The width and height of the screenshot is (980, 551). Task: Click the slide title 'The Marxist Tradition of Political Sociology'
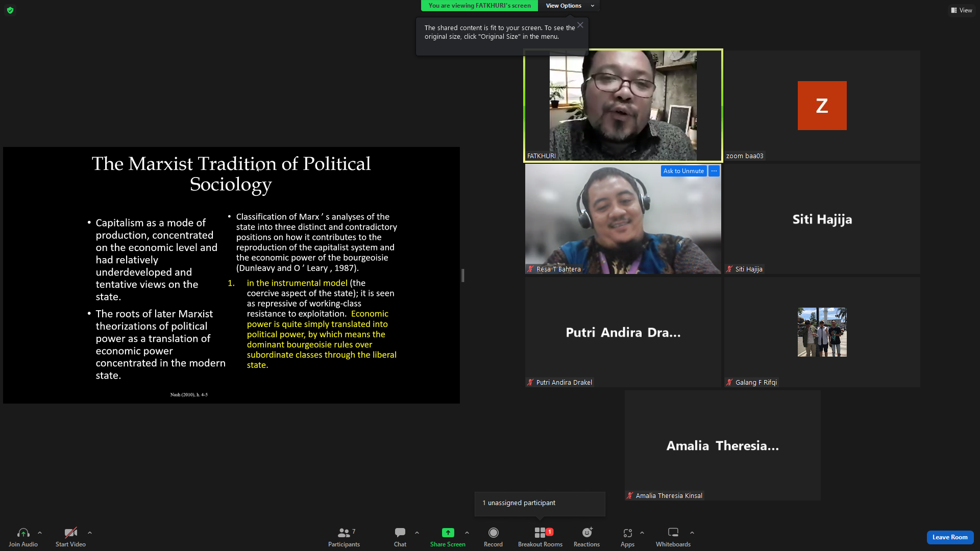(231, 174)
